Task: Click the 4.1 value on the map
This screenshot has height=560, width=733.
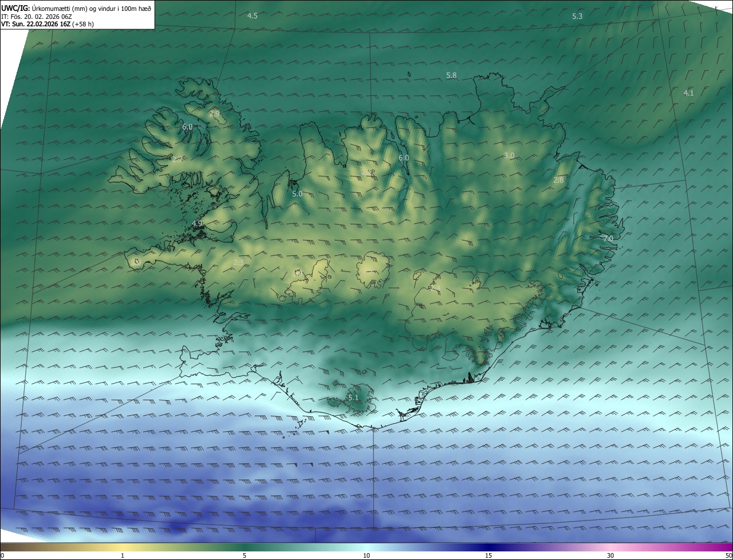Action: coord(688,93)
